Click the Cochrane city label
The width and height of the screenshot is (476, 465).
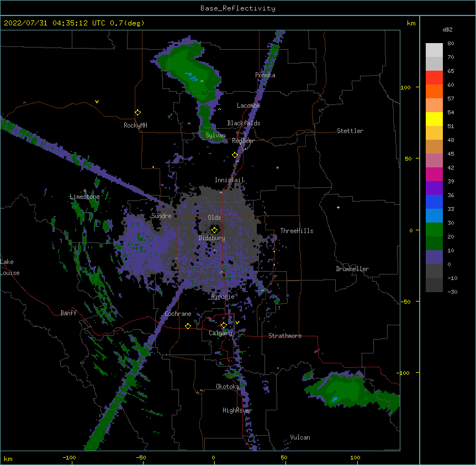click(x=178, y=314)
